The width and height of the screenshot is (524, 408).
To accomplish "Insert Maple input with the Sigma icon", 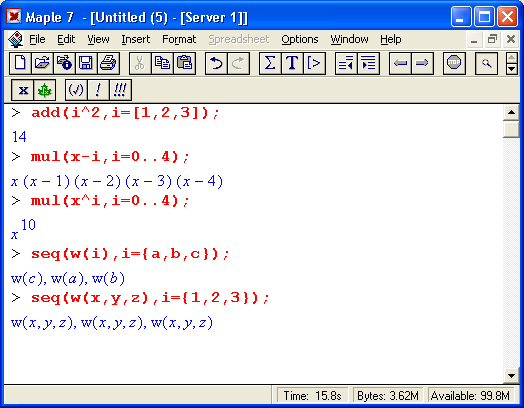I will (x=270, y=63).
